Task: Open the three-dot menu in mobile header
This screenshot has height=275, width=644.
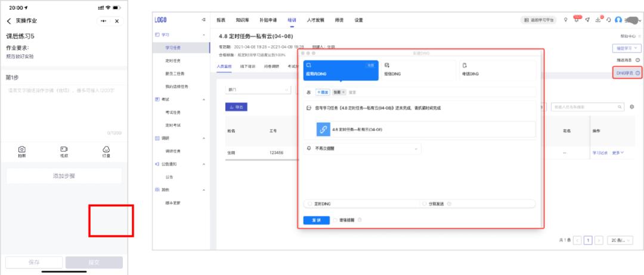Action: point(104,21)
